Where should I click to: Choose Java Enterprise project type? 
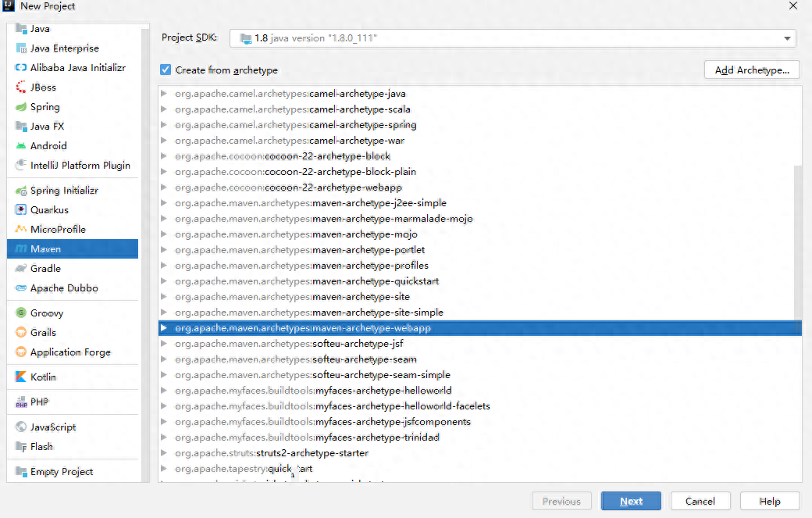pos(73,48)
